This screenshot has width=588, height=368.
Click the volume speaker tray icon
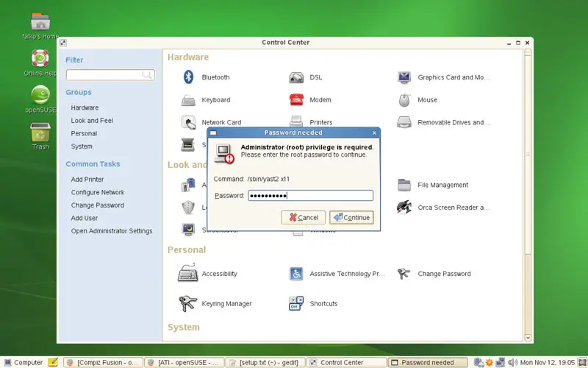click(512, 362)
